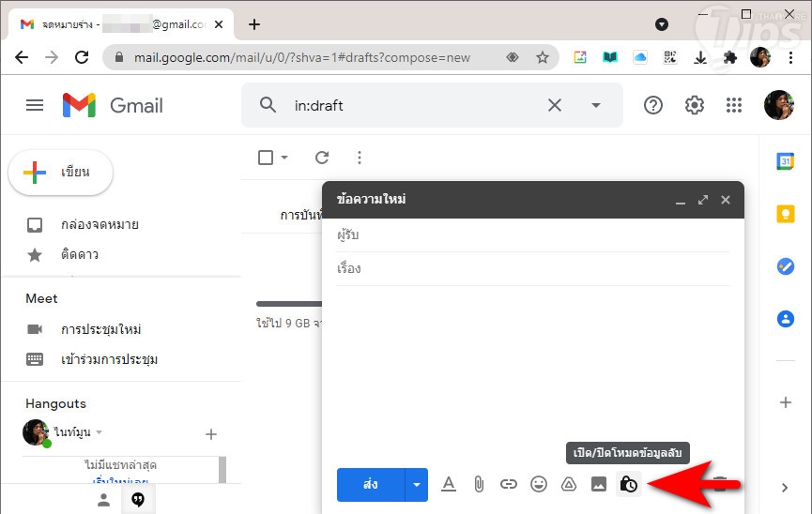The width and height of the screenshot is (812, 514).
Task: Open more options above mail list
Action: pyautogui.click(x=360, y=158)
